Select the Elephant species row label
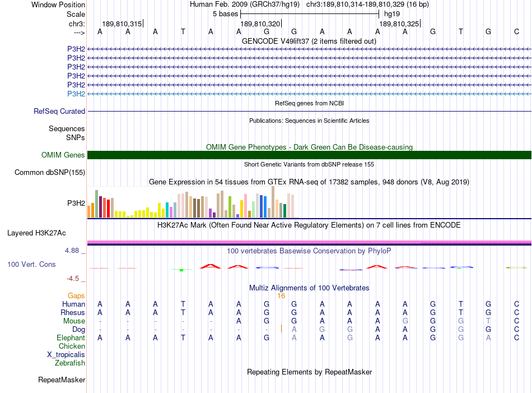 point(71,338)
